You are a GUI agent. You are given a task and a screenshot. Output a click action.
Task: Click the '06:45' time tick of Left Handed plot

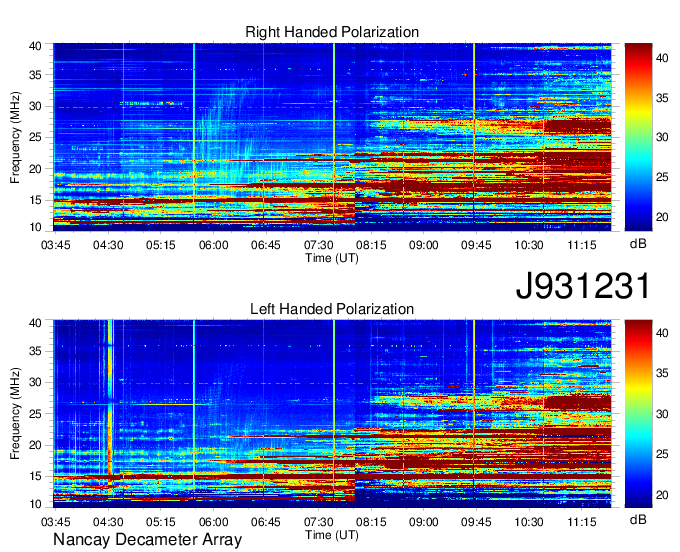point(266,522)
